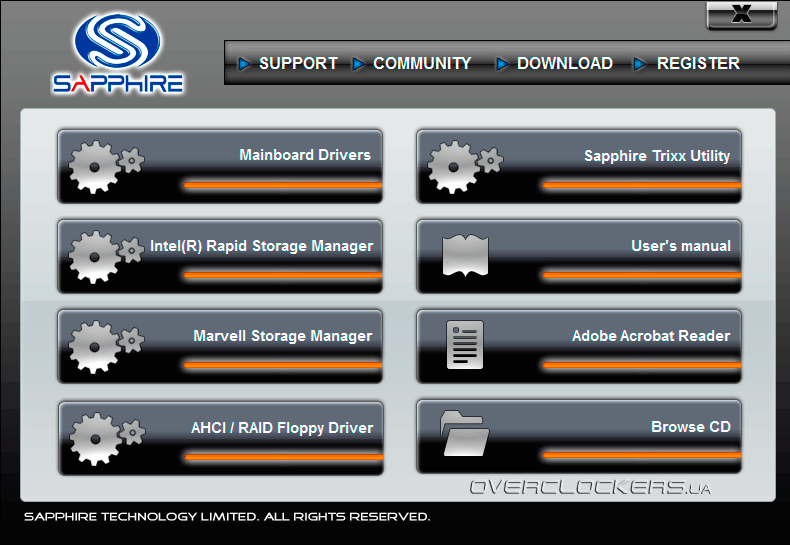Open the REGISTER menu link
Viewport: 790px width, 545px height.
(698, 63)
